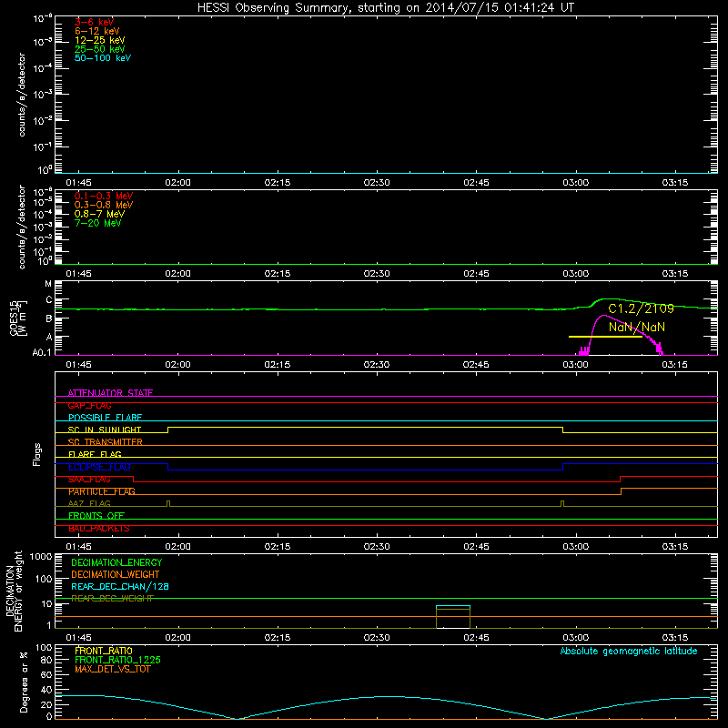The width and height of the screenshot is (728, 728).
Task: Click the yellow flare interval bar in GOES panel
Action: (605, 337)
